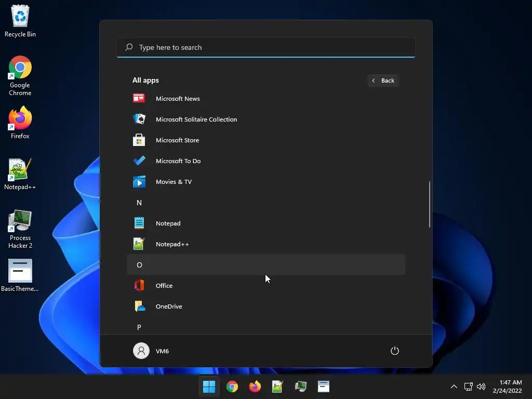This screenshot has height=399, width=532.
Task: Click the Movies & TV label
Action: coord(174,181)
